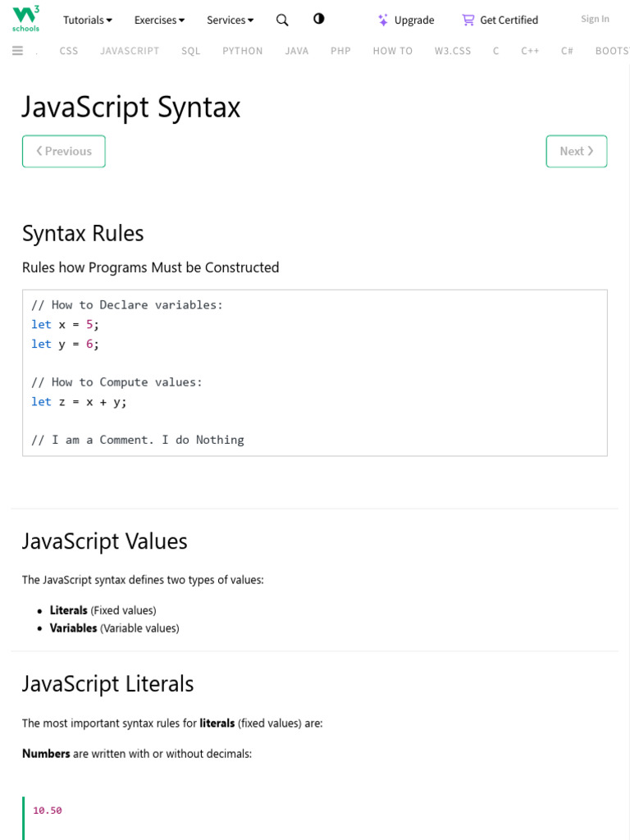
Task: Click the Get Certified link
Action: (x=509, y=20)
